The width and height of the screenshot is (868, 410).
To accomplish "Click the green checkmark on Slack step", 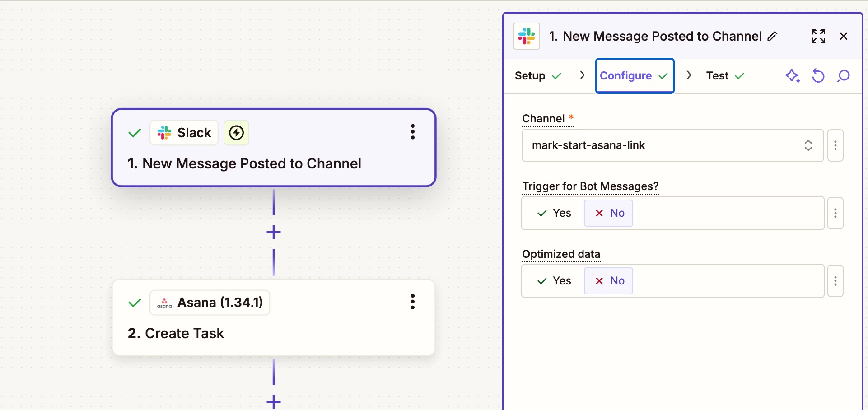I will [x=135, y=133].
